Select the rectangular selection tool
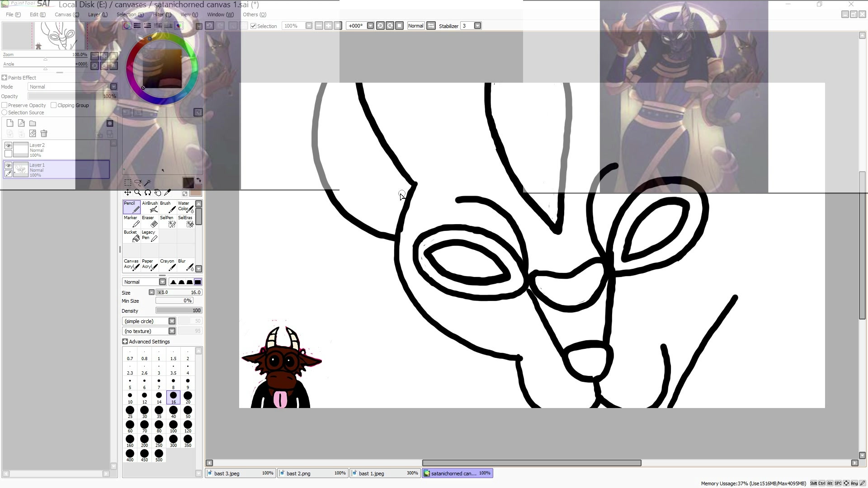The image size is (868, 488). coord(128,183)
